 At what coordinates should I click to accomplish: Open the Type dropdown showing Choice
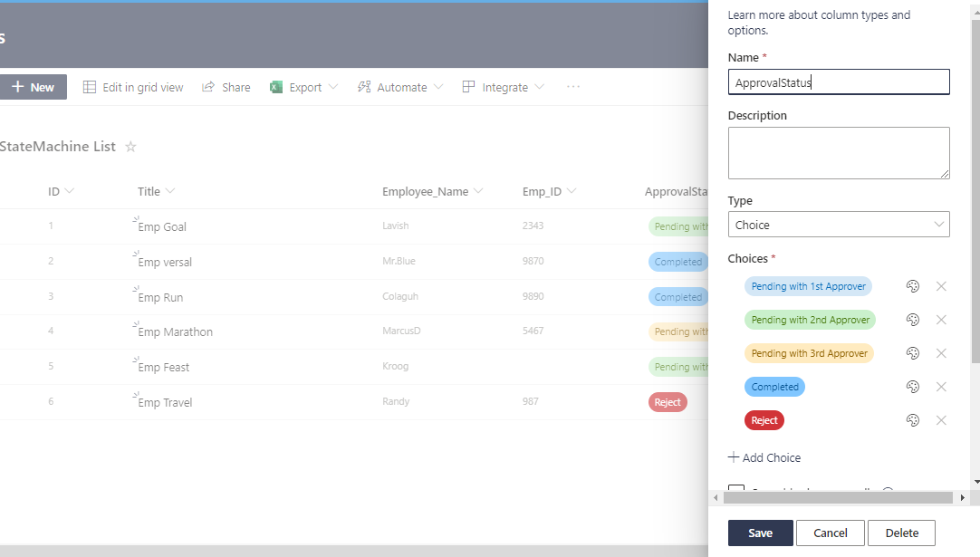[x=838, y=224]
